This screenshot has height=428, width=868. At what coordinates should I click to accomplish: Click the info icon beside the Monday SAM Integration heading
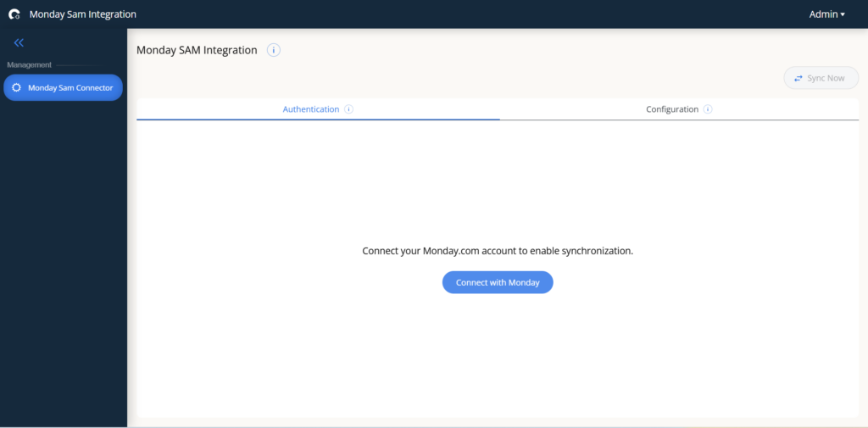pyautogui.click(x=273, y=50)
